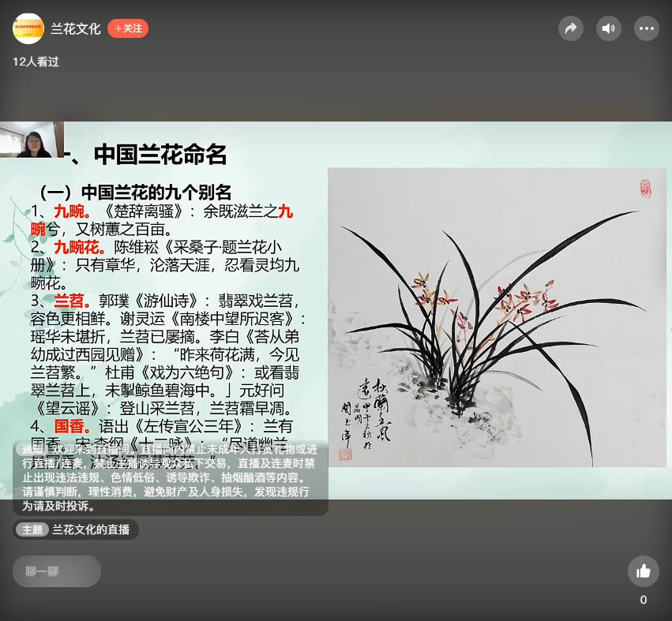The image size is (672, 621).
Task: Click the 兰花文化 channel name
Action: [76, 28]
